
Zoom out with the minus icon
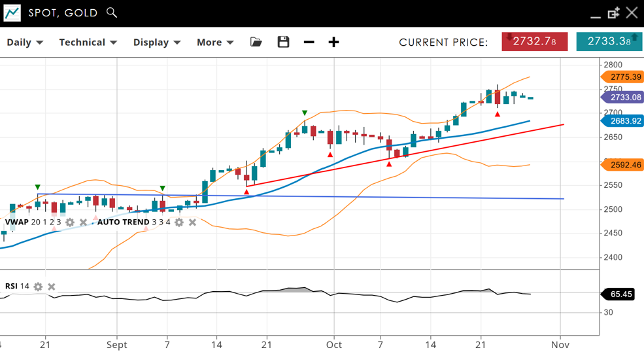tap(309, 42)
